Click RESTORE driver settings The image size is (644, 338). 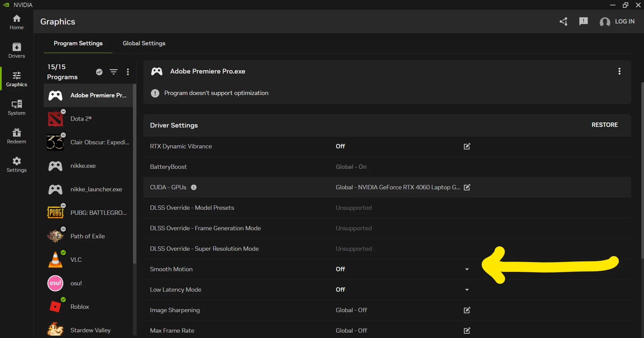pos(604,125)
